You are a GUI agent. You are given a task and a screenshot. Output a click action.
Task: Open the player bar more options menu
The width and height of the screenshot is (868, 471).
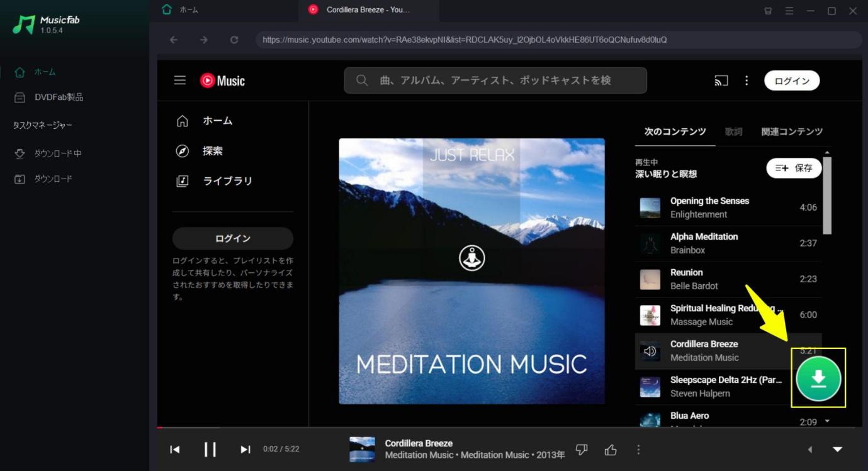(638, 449)
